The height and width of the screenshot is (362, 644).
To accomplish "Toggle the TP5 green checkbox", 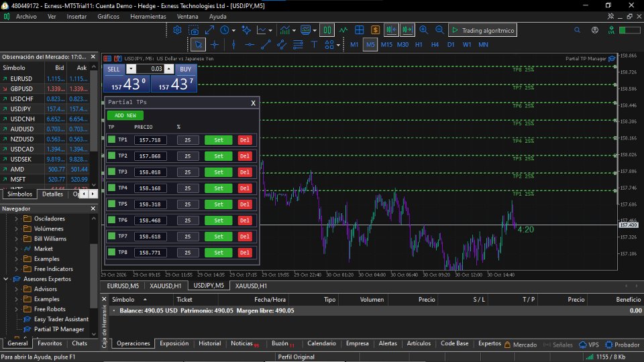I will (112, 204).
